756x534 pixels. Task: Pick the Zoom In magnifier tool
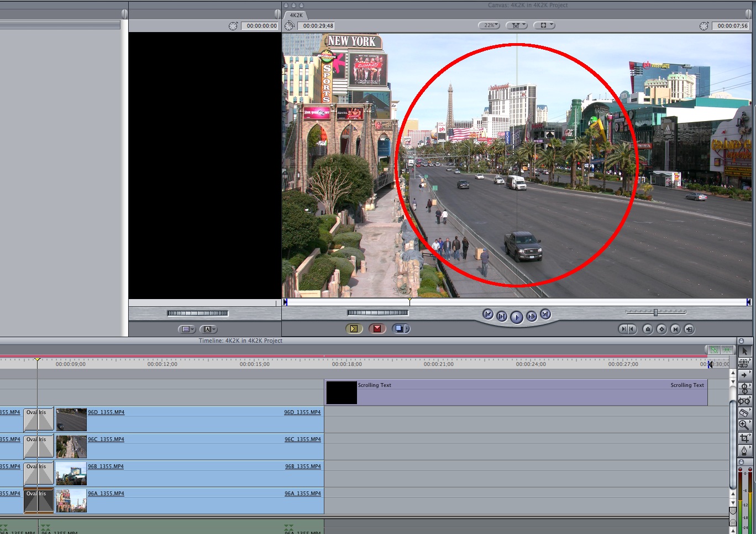(x=744, y=425)
